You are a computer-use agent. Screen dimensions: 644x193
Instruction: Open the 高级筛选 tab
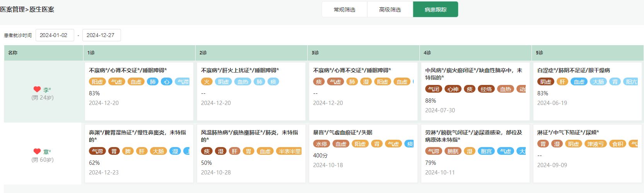point(390,10)
